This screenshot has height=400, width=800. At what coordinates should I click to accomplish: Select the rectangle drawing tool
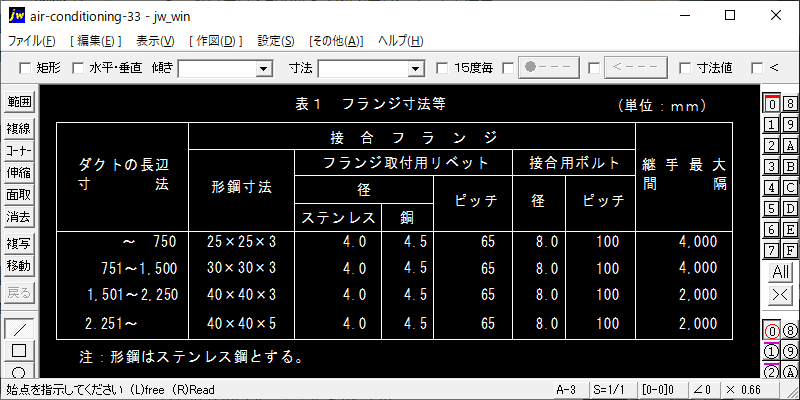(x=19, y=351)
